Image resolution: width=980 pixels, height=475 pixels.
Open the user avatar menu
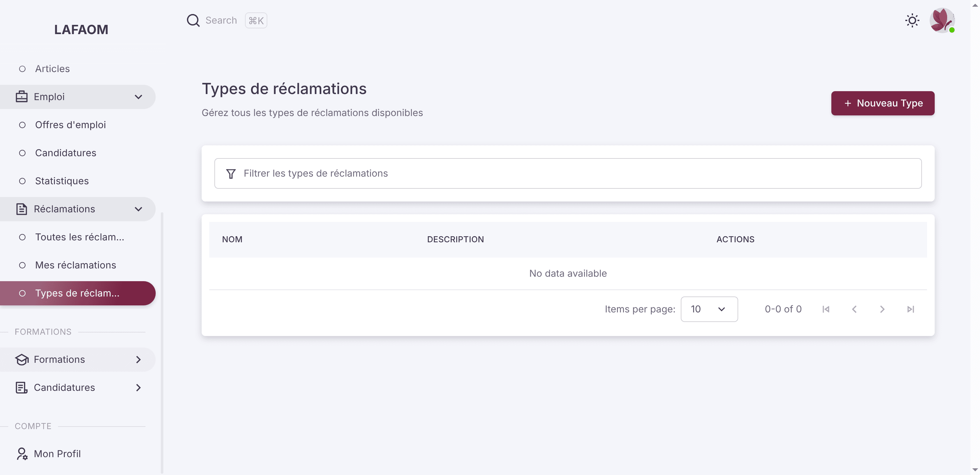tap(942, 20)
